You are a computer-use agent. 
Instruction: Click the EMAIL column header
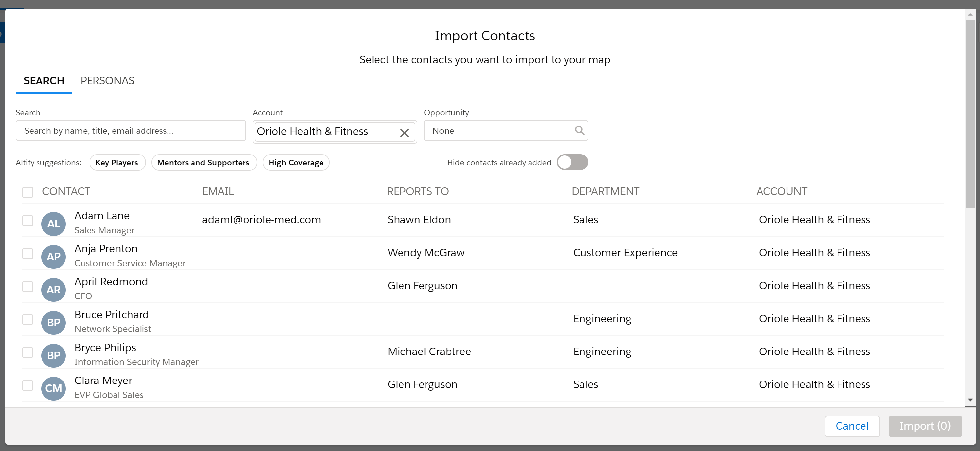pos(218,191)
